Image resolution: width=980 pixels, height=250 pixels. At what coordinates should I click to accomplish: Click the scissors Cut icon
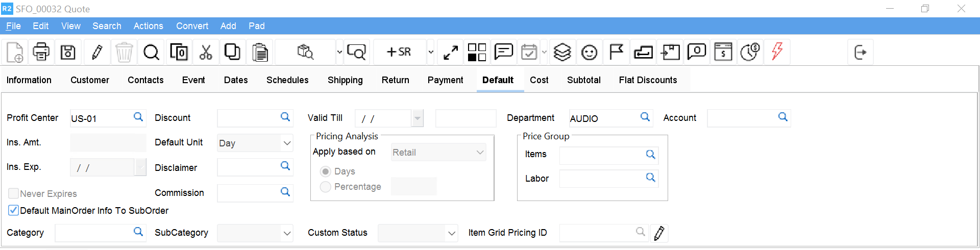[206, 52]
